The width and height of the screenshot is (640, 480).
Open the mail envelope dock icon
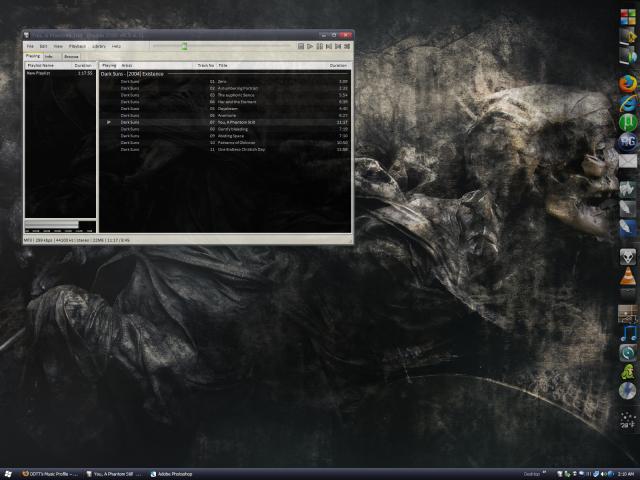627,160
